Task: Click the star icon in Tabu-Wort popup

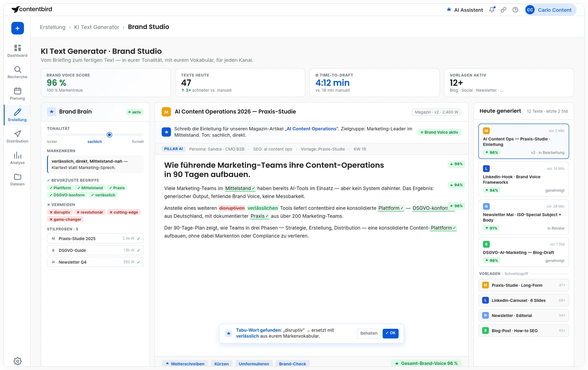Action: (x=228, y=333)
